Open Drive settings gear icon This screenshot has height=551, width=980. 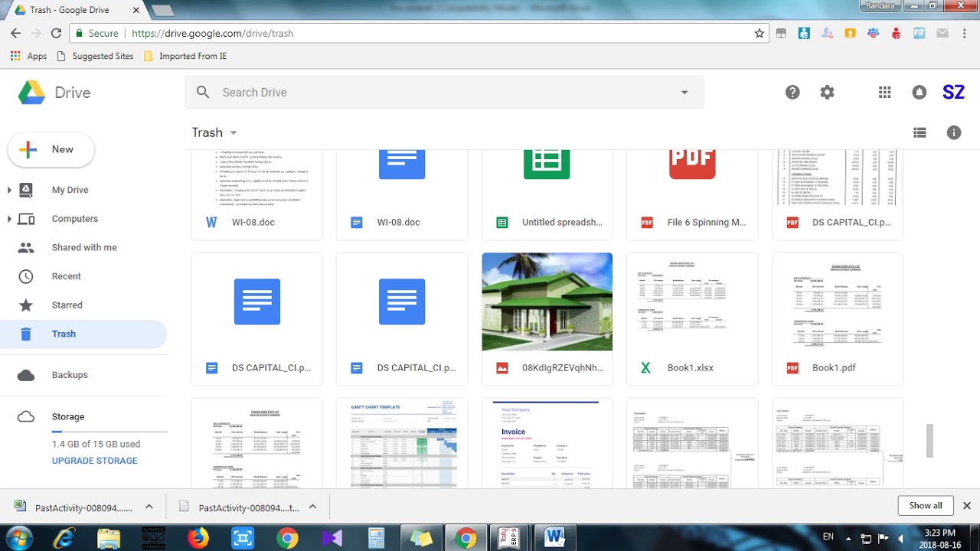click(x=827, y=93)
